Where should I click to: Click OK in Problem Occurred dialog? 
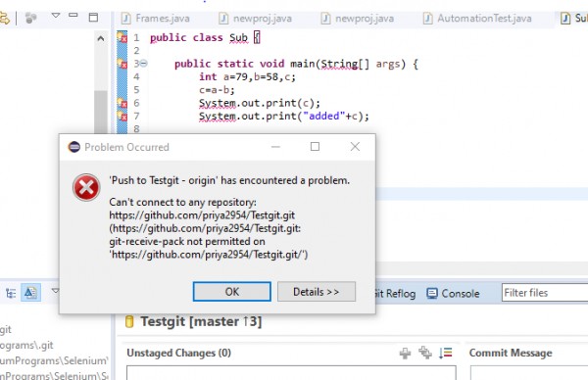231,292
